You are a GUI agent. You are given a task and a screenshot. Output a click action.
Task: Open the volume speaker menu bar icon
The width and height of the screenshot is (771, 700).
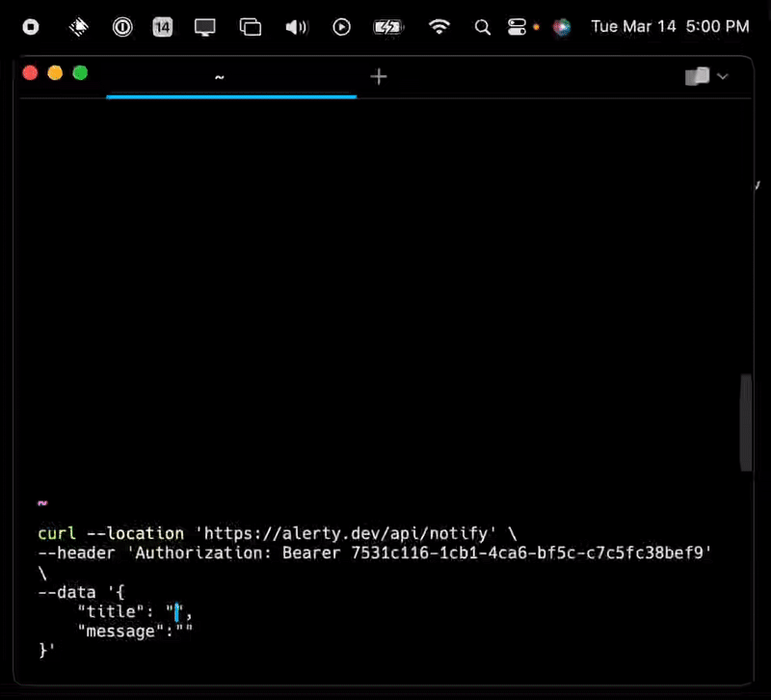pyautogui.click(x=297, y=27)
